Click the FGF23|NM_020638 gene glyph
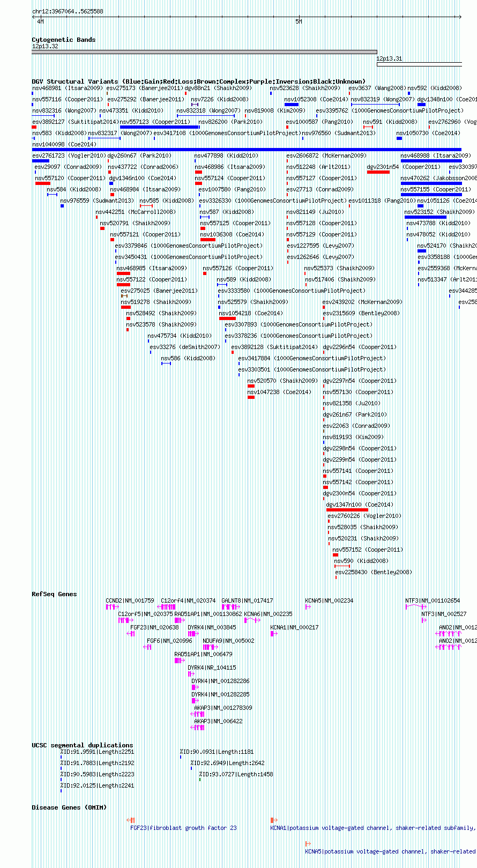 pyautogui.click(x=131, y=634)
